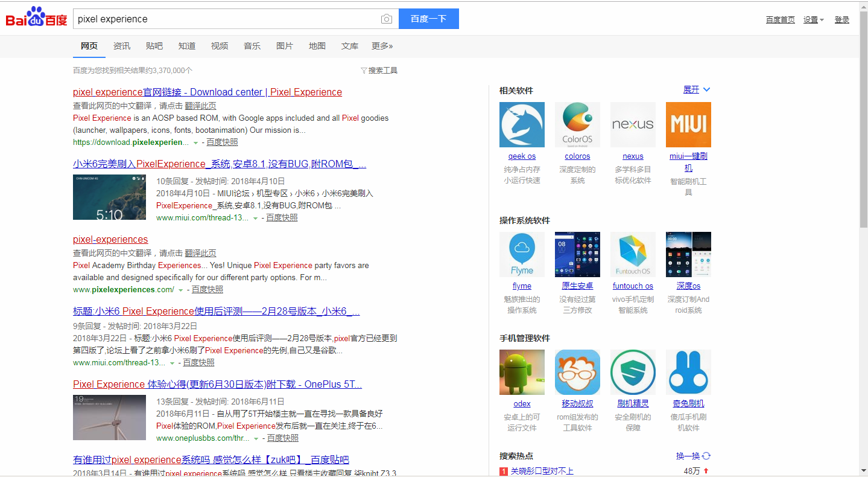This screenshot has width=868, height=477.
Task: Open the MIUI orange app icon
Action: tap(688, 124)
